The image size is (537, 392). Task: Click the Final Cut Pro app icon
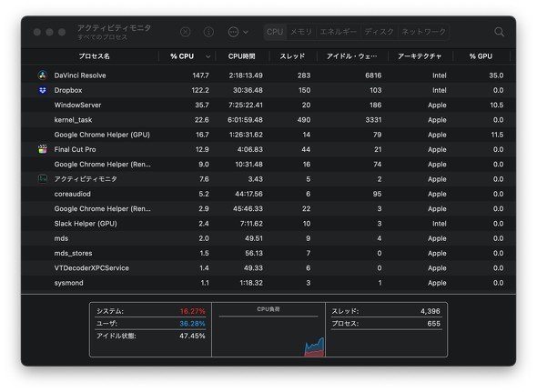(x=43, y=149)
